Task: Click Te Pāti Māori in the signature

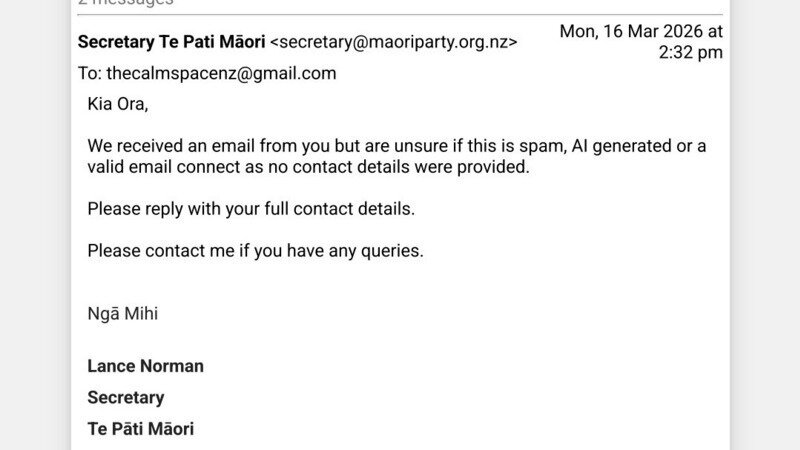Action: click(140, 429)
